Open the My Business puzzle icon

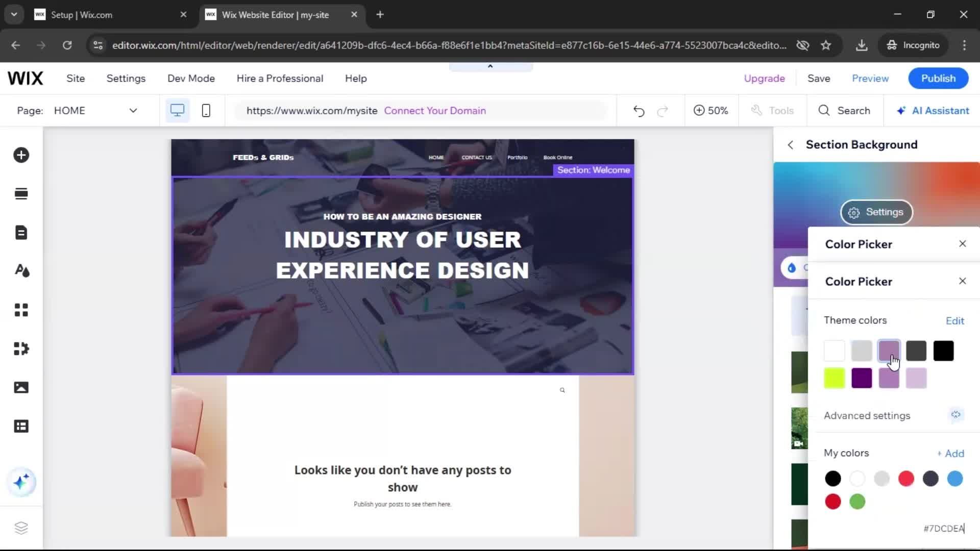(x=21, y=348)
